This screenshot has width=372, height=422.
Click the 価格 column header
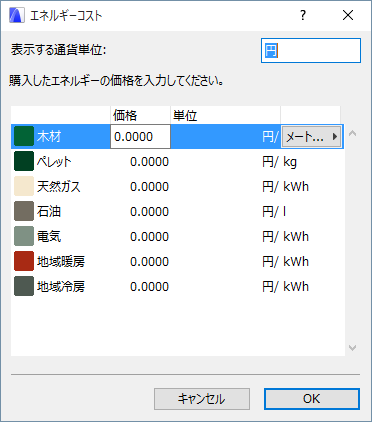(140, 115)
